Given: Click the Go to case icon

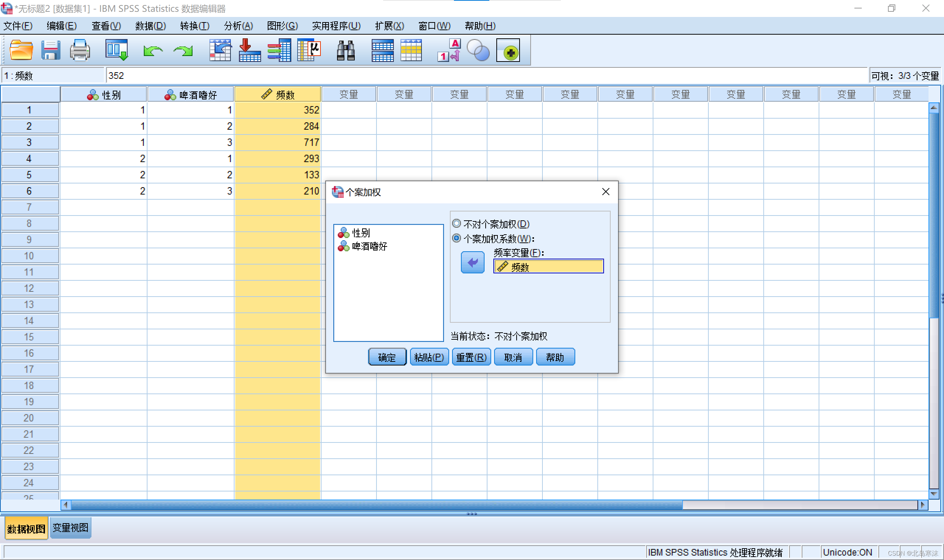Looking at the screenshot, I should [220, 50].
